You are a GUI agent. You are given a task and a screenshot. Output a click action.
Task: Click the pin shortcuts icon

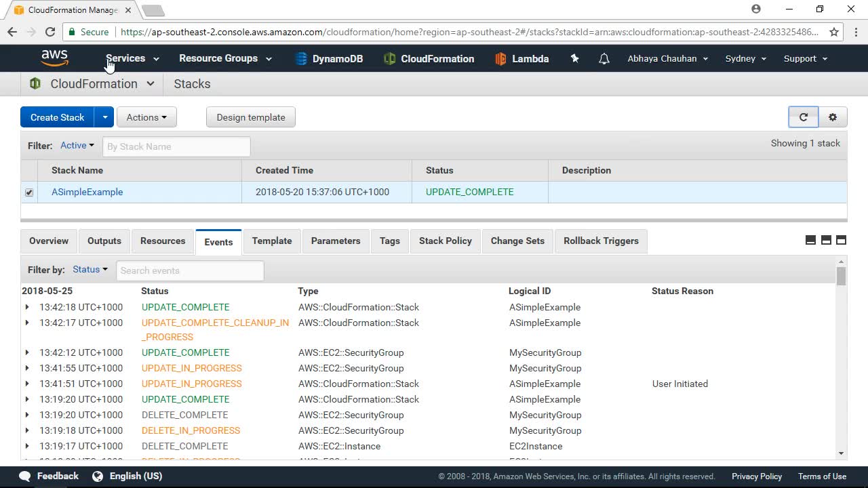pos(574,59)
